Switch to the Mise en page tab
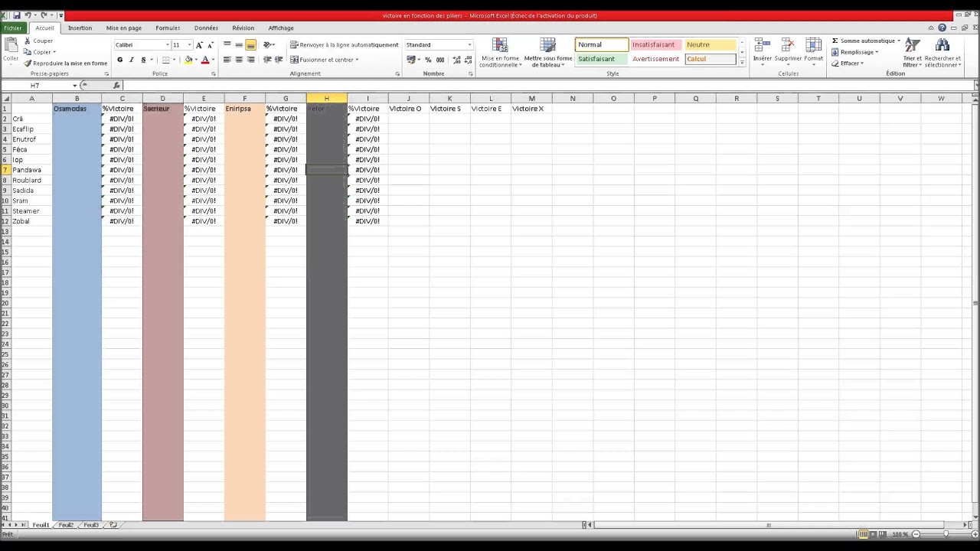This screenshot has height=551, width=980. [x=124, y=28]
